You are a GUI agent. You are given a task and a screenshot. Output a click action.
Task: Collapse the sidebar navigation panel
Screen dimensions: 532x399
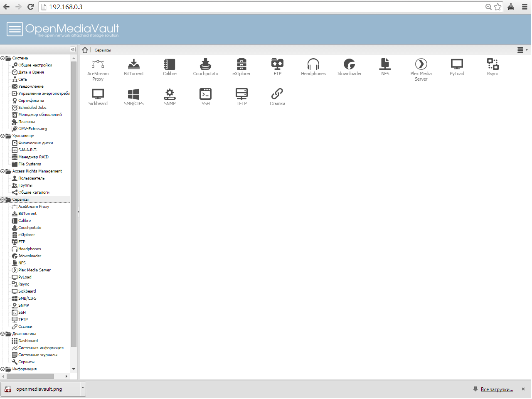pyautogui.click(x=73, y=49)
